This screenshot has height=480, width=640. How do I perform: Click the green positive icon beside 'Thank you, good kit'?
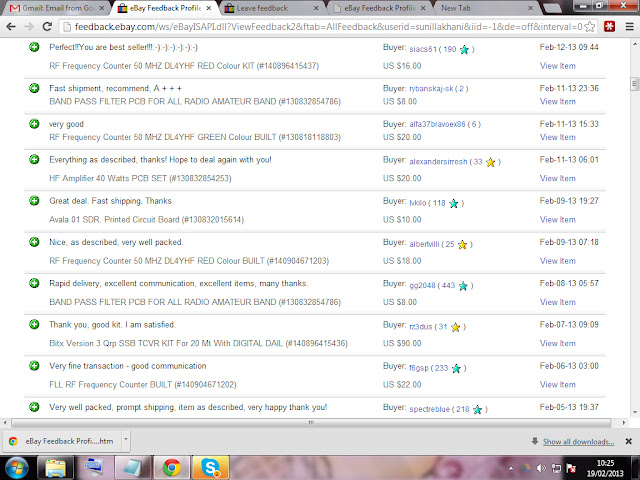(x=34, y=324)
